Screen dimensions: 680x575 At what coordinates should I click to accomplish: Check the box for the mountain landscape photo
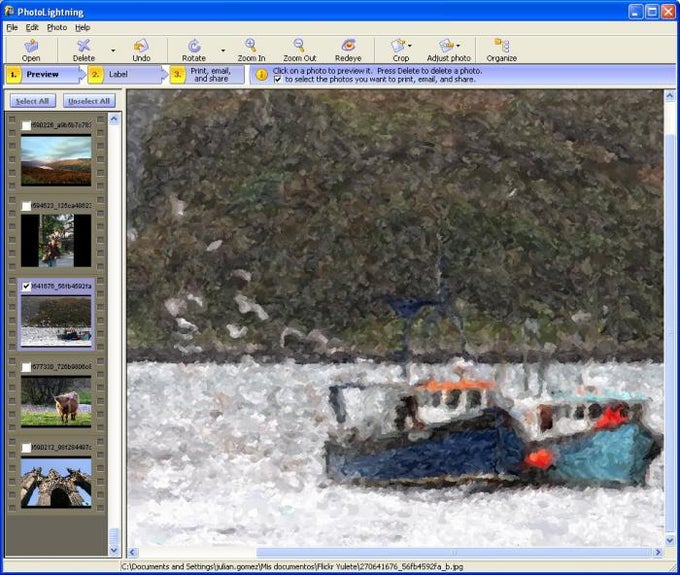click(x=26, y=125)
